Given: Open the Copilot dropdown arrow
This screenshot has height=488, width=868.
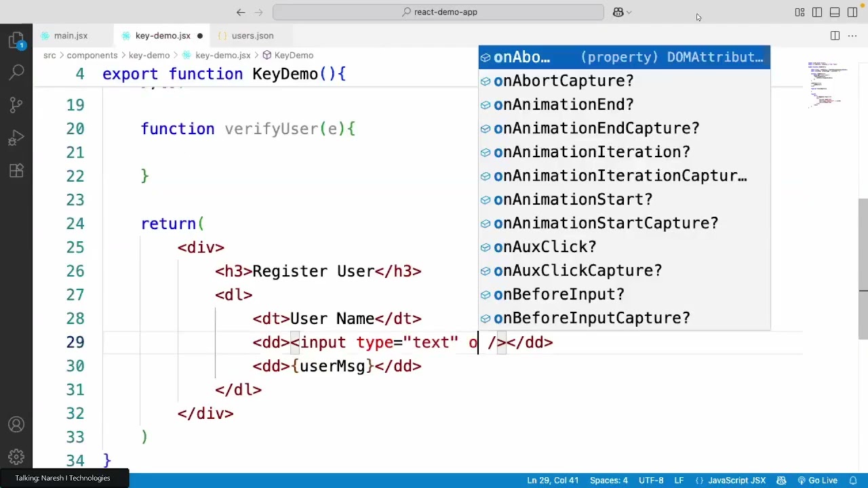Looking at the screenshot, I should pyautogui.click(x=629, y=12).
